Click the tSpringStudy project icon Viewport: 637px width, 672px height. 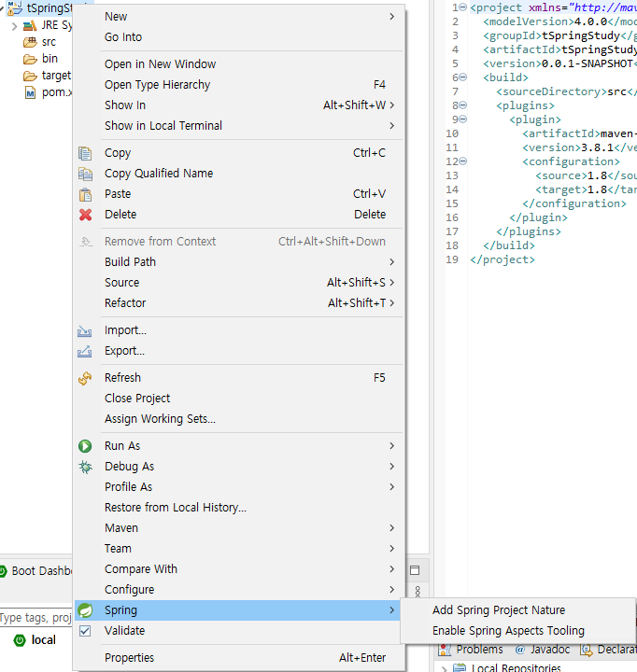click(x=15, y=7)
